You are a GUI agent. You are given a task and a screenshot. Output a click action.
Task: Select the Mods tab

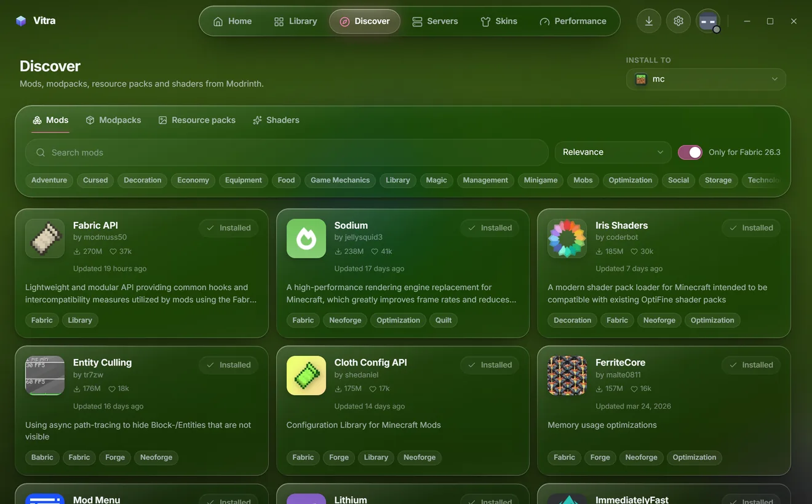50,120
